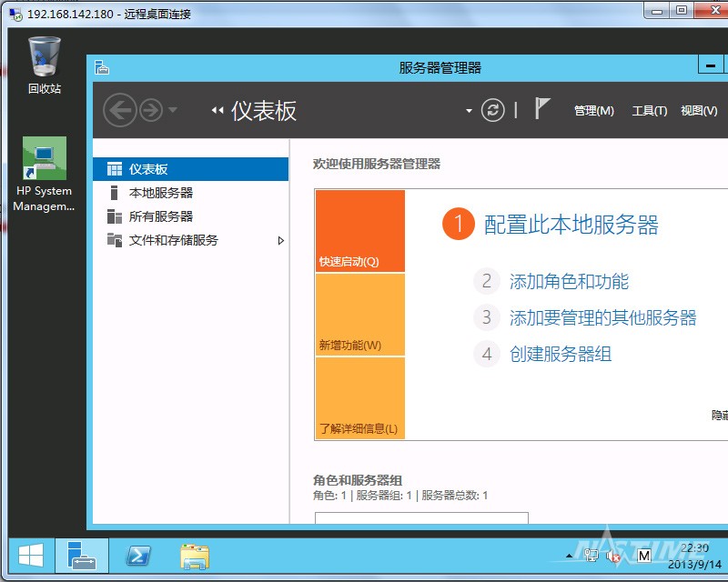
Task: Click the double-arrow before 仪表板 breadcrumb
Action: click(217, 110)
